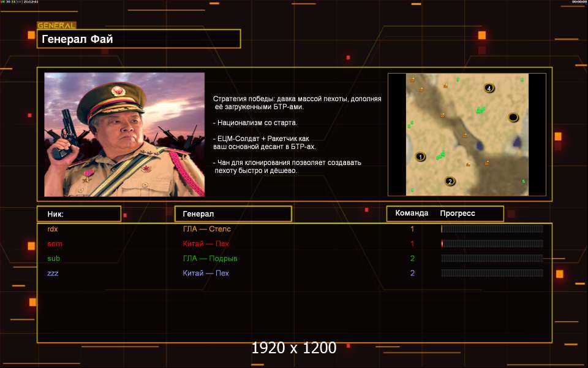Click the "Генерал" column header

click(x=233, y=213)
